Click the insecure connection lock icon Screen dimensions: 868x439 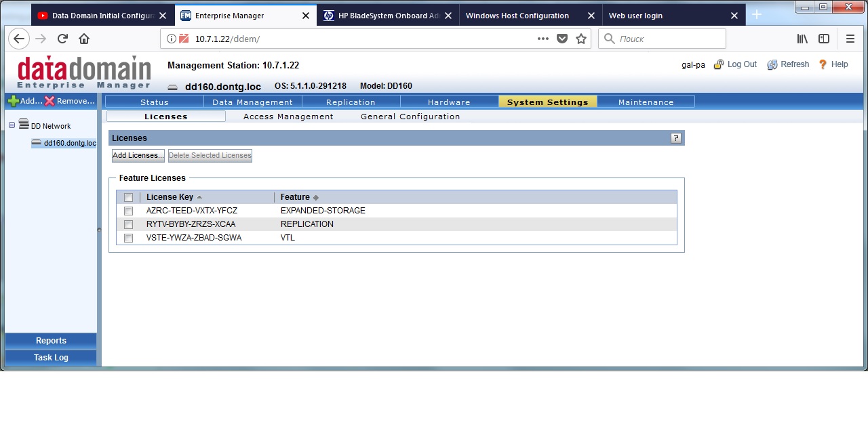(x=184, y=39)
